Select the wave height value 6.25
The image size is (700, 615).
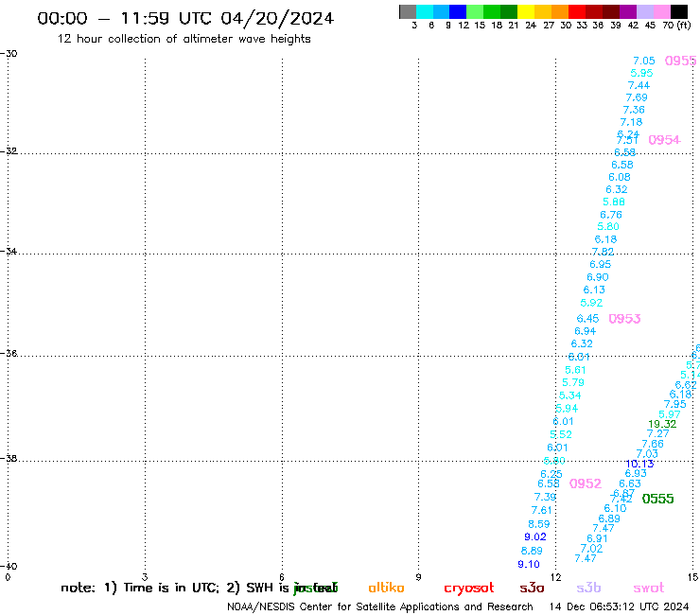(x=551, y=474)
